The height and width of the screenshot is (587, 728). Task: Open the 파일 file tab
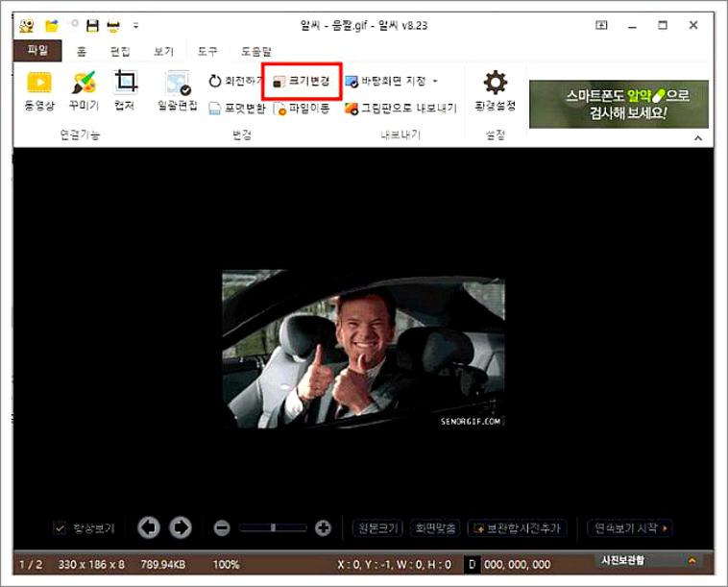[x=37, y=50]
